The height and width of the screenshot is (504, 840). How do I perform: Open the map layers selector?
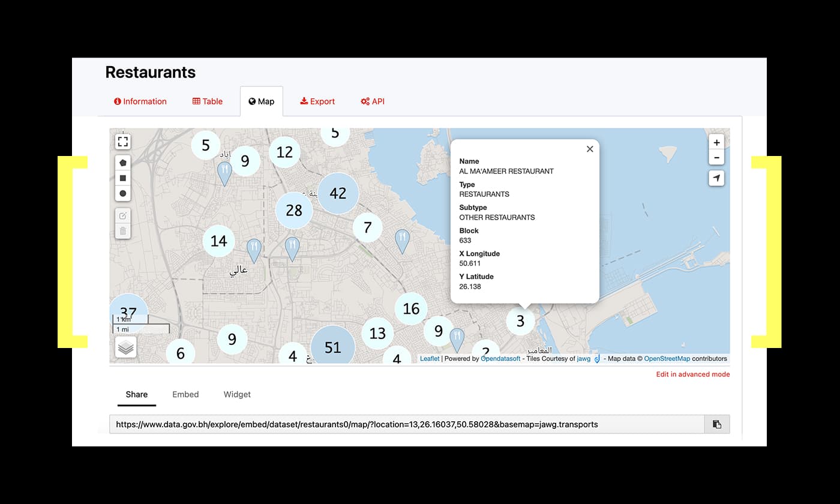[x=126, y=347]
